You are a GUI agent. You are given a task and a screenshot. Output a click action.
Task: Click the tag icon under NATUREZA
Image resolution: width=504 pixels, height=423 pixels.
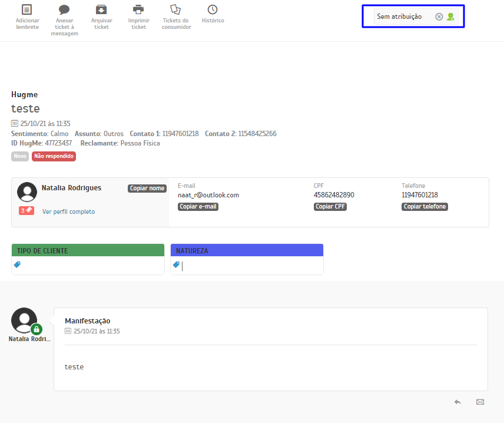click(x=176, y=265)
